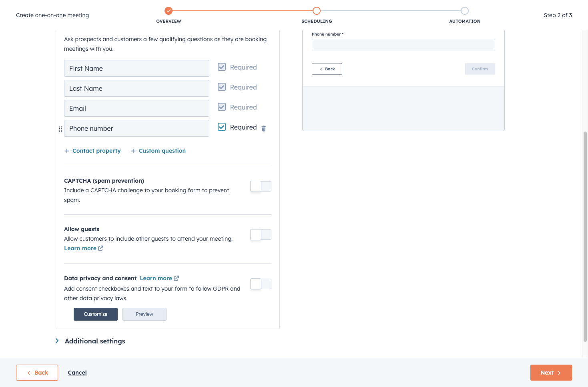Grab the drag handle beside Phone number

60,129
